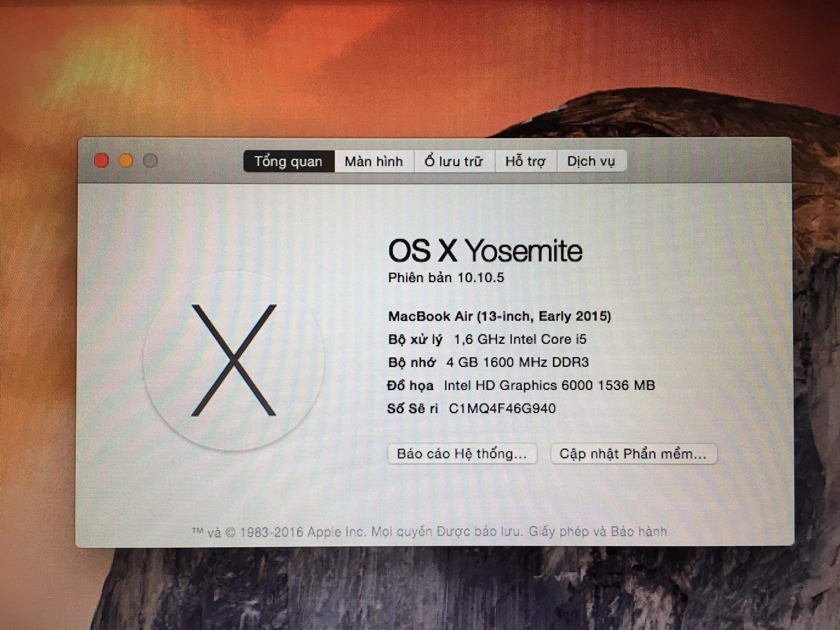Click the disabled gray zoom button
Screen dimensions: 840x630
tap(150, 161)
